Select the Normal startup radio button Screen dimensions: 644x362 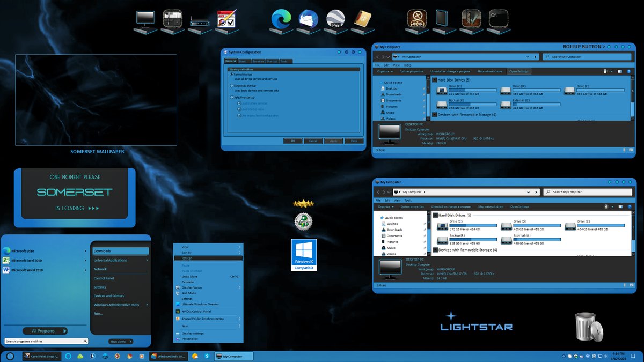[x=232, y=74]
